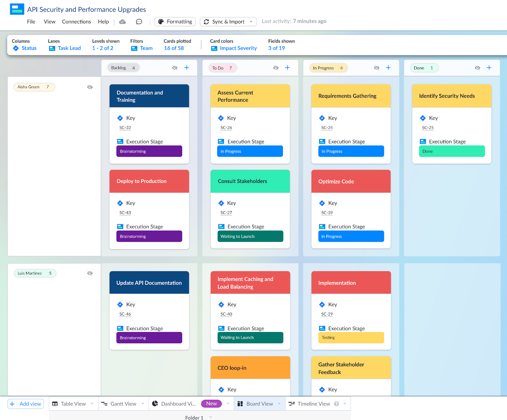Viewport: 507px width, 420px height.
Task: Click the In Progress blue pill on SC-26
Action: pos(250,151)
